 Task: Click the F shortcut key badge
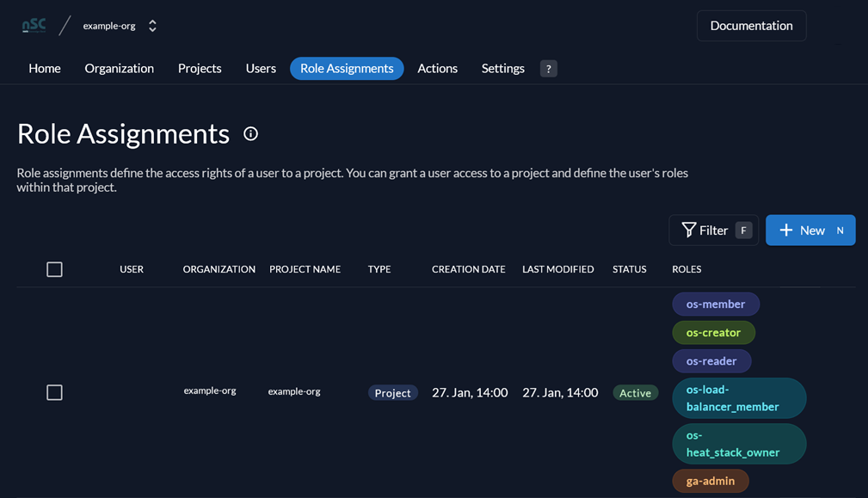click(x=743, y=231)
